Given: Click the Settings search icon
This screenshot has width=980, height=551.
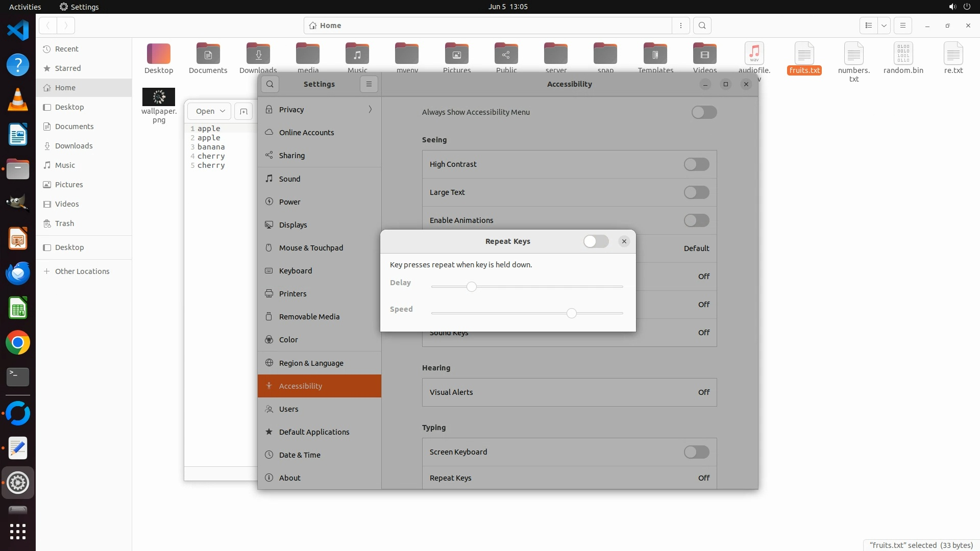Looking at the screenshot, I should point(270,84).
